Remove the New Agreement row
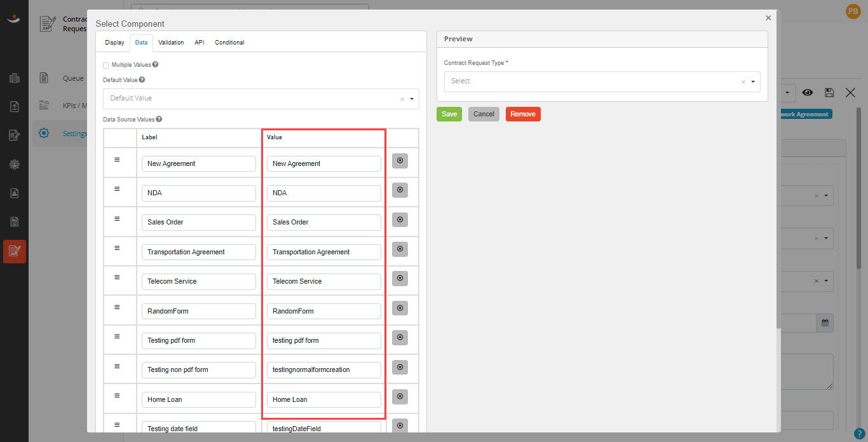 coord(400,161)
